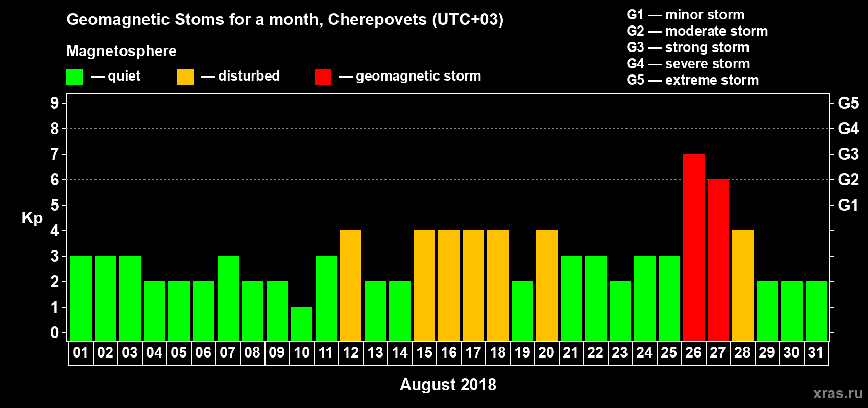Select the red bar for August 27
Viewport: 868px width, 408px height.
(718, 260)
